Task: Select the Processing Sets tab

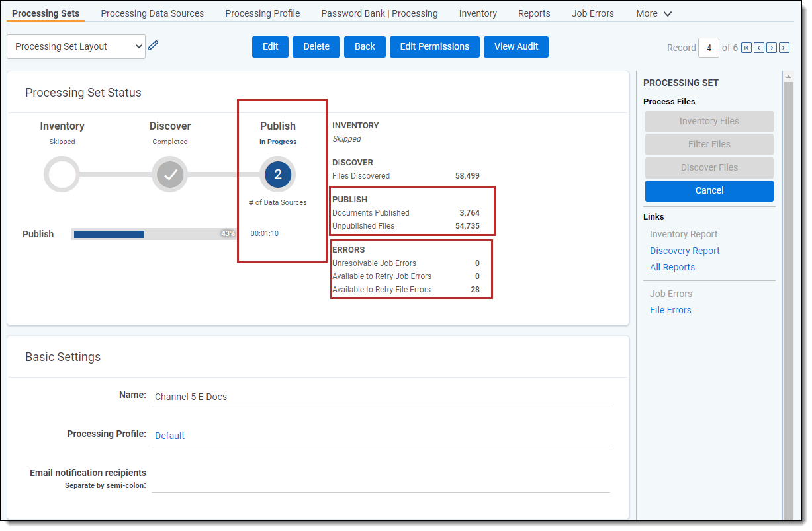Action: pos(46,13)
